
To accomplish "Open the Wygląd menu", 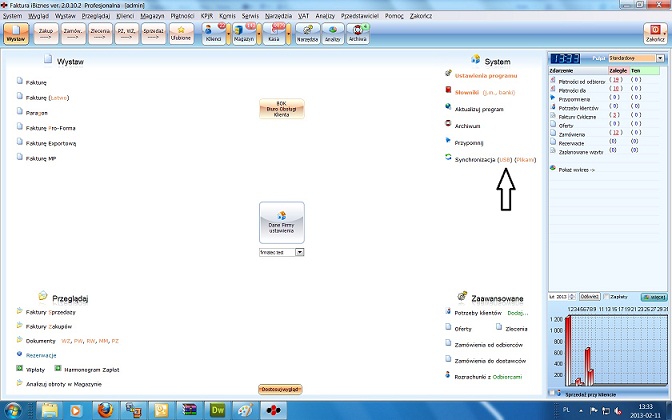I will (x=39, y=16).
